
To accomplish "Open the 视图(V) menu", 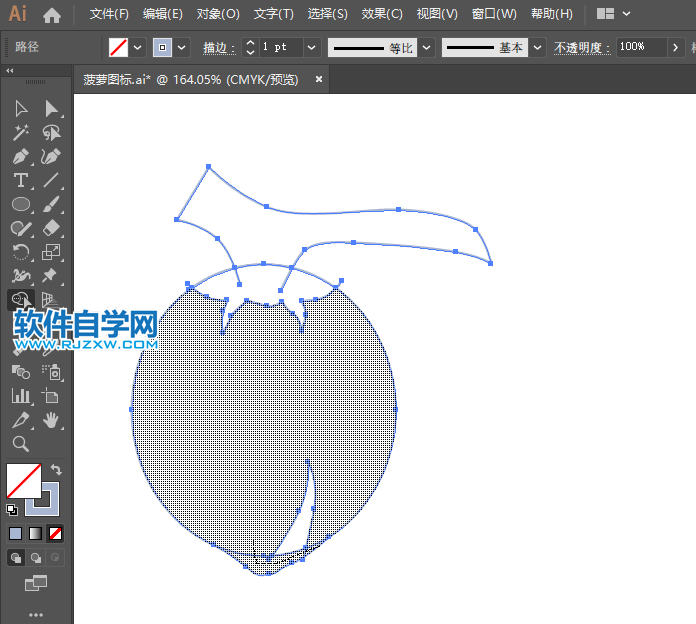I will 437,14.
